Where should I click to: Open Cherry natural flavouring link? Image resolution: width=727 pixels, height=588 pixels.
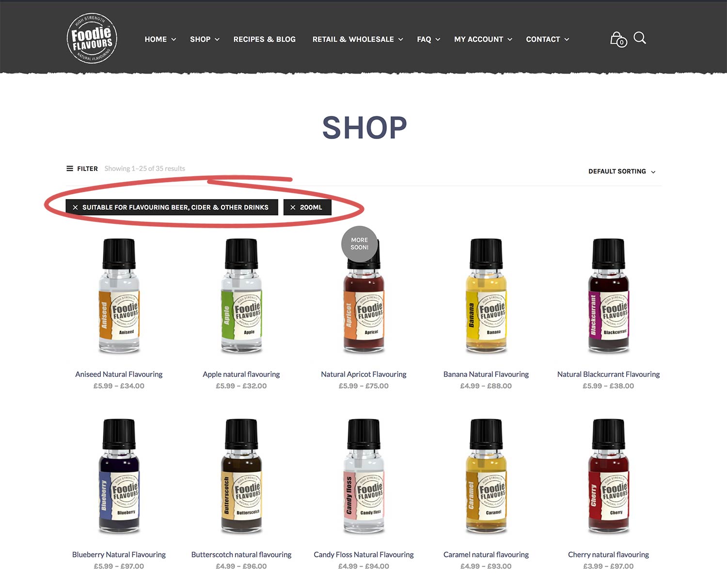point(608,555)
